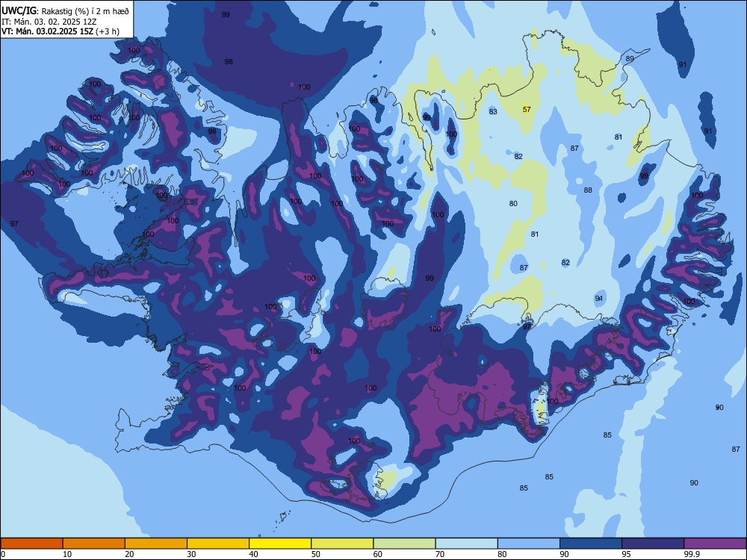Click the yellow-green 60–70 legend color segment

point(404,544)
